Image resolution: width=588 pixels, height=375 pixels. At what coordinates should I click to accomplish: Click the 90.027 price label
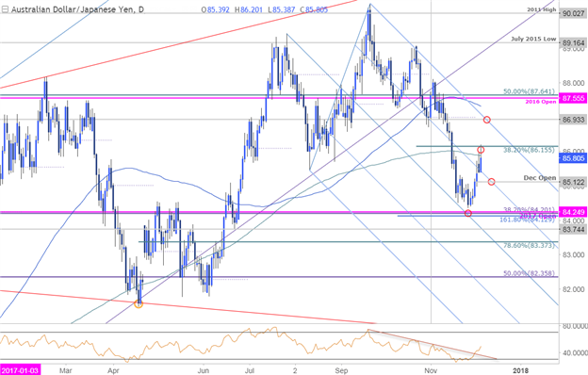coord(573,13)
